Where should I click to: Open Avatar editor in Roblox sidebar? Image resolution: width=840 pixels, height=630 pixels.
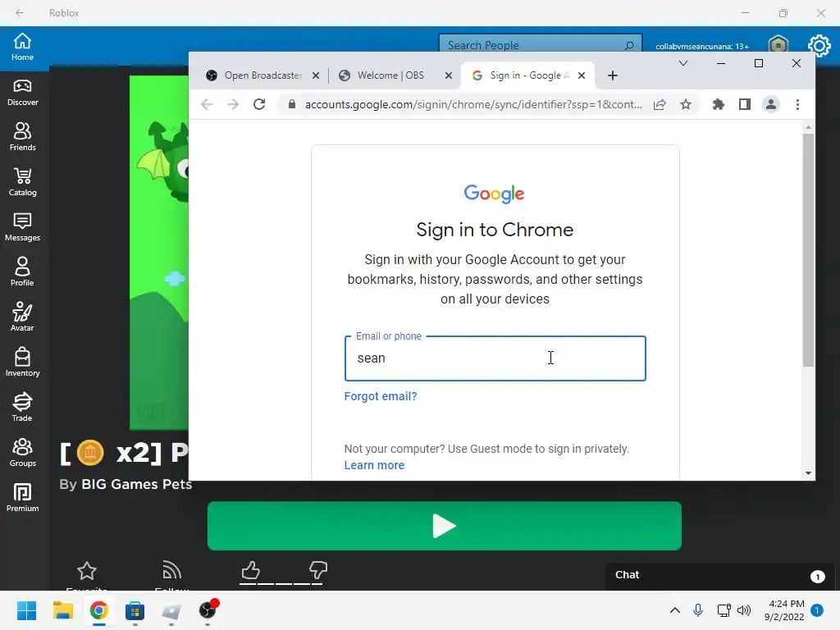(x=22, y=317)
